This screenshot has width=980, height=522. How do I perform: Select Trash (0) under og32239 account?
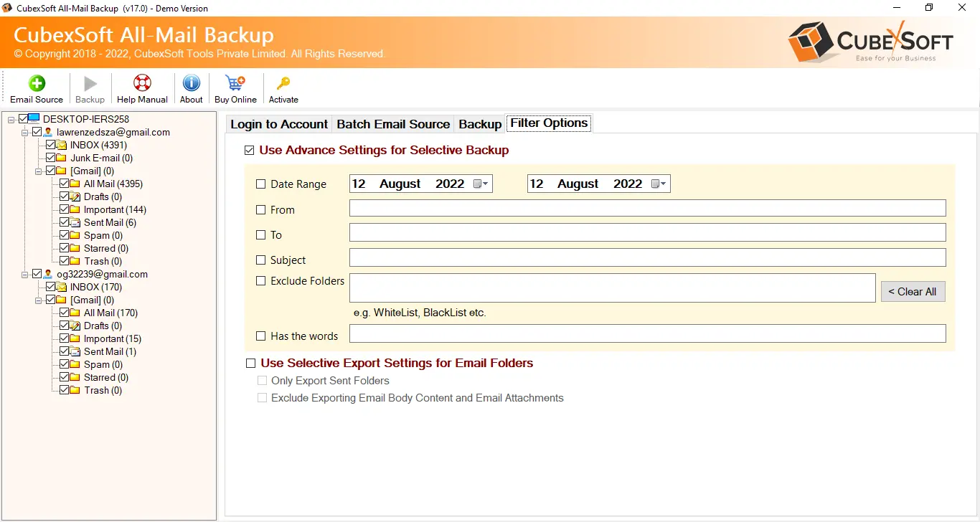103,390
